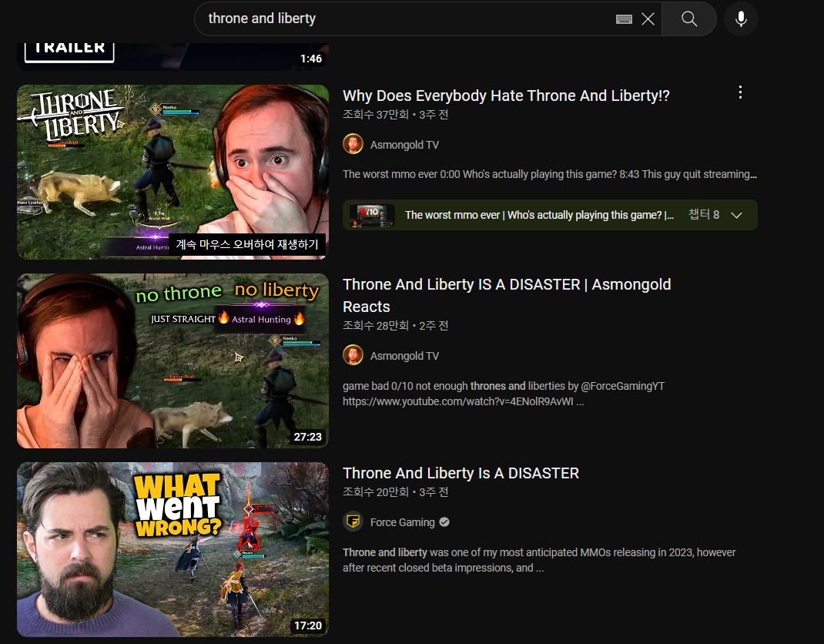Click Asmongold TV avatar under first video

353,145
